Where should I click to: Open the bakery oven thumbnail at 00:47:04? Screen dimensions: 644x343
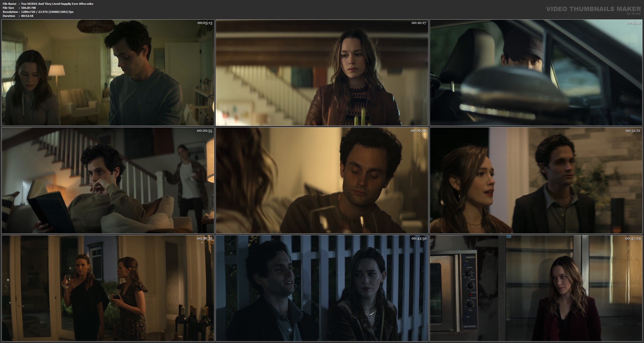click(x=536, y=288)
